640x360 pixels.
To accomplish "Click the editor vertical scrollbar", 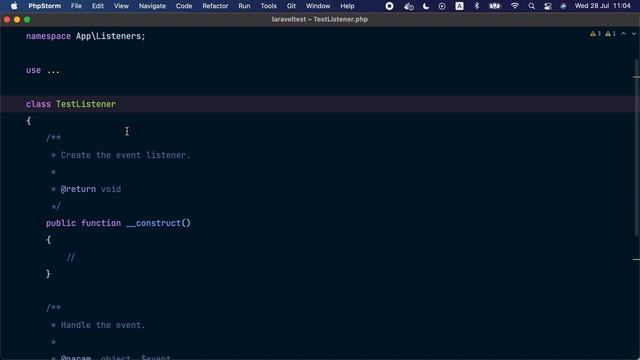I will (637, 147).
